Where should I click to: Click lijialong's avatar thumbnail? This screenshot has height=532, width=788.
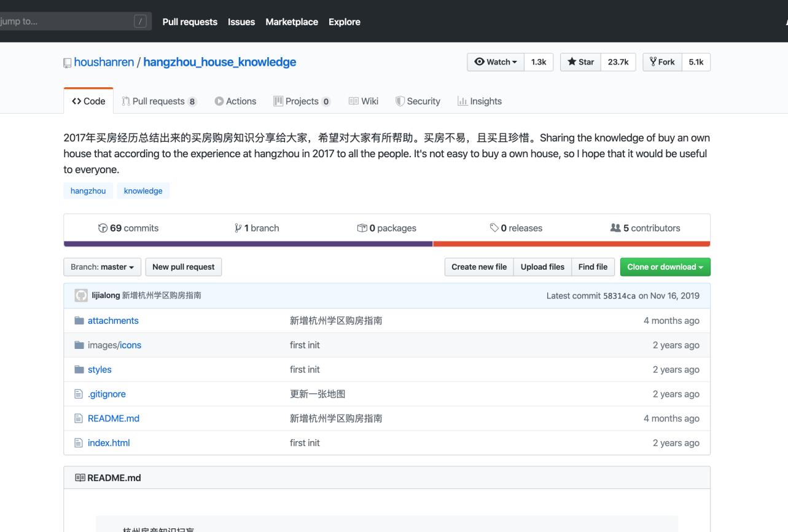click(x=81, y=295)
